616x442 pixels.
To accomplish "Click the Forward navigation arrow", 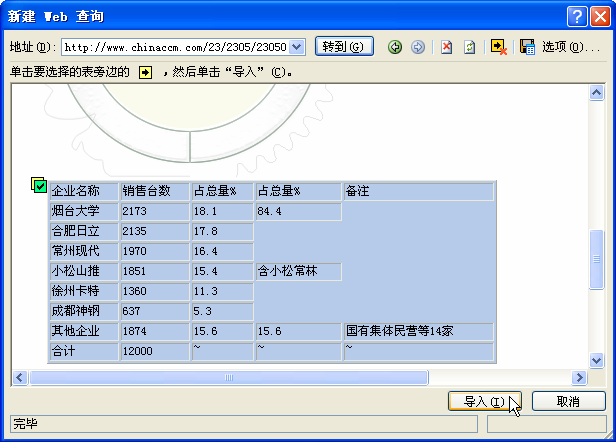I will pyautogui.click(x=418, y=47).
